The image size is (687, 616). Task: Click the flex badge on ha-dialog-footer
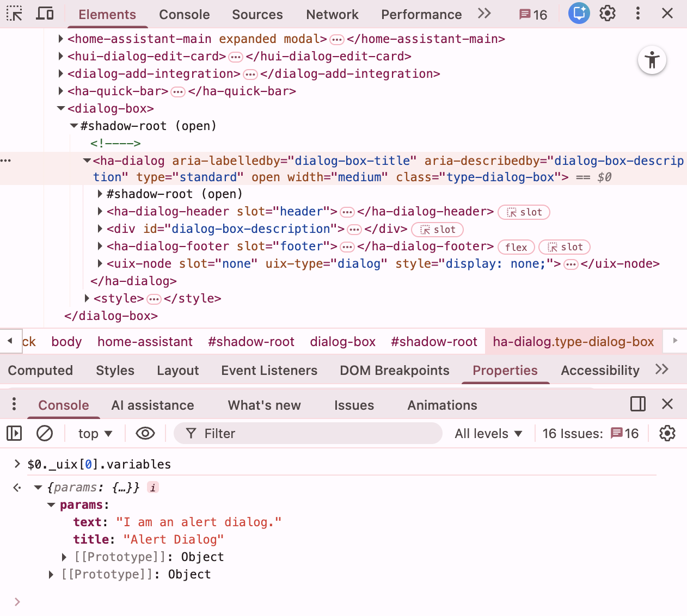click(516, 248)
